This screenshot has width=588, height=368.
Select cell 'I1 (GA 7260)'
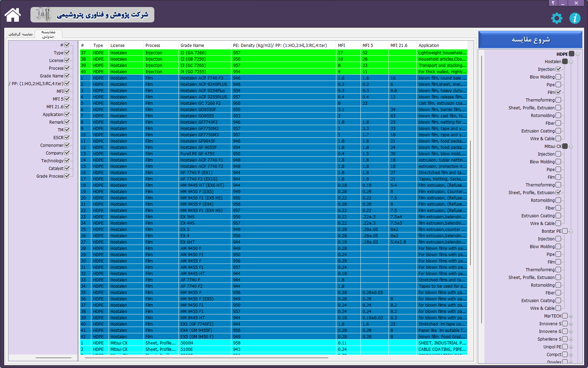[x=205, y=53]
